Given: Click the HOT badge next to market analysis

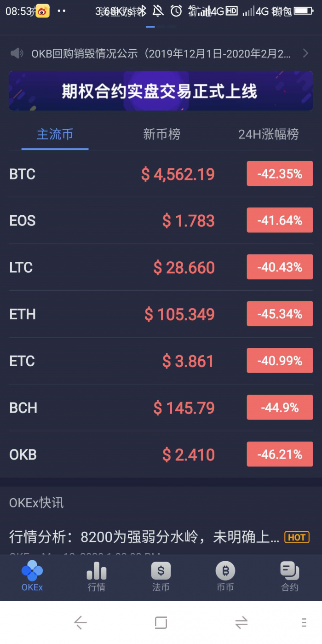Looking at the screenshot, I should (x=297, y=537).
